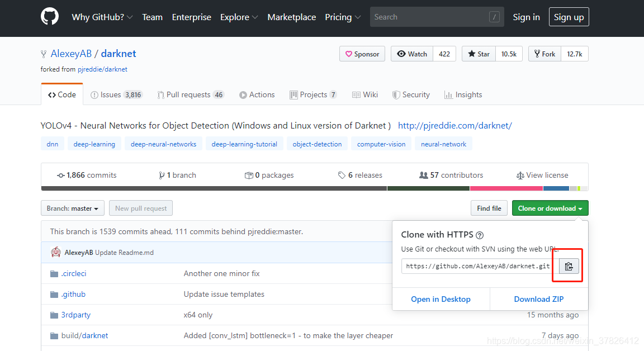Open the 3rdparty folder
644x351 pixels.
point(75,315)
